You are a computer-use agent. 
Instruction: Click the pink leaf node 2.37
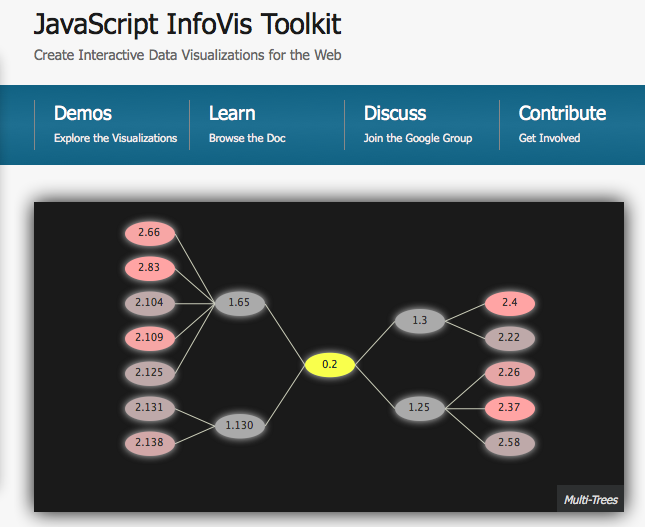click(510, 408)
